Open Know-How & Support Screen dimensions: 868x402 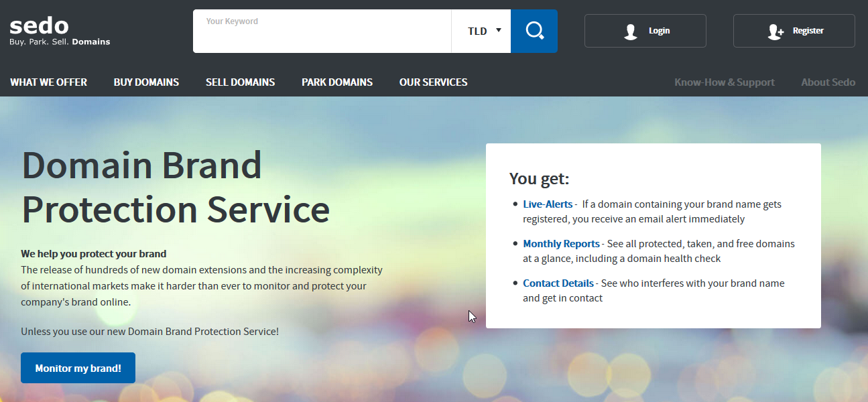click(x=724, y=82)
